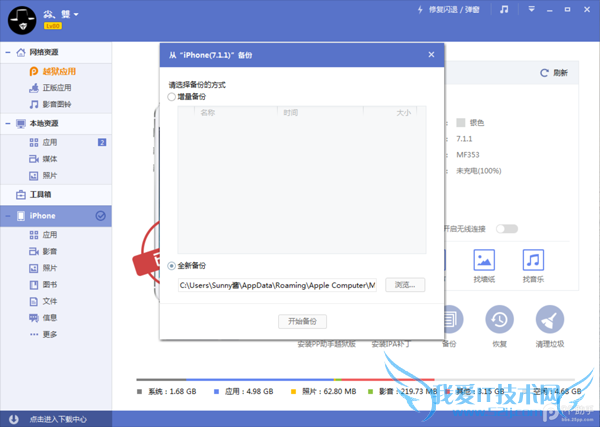Screen dimensions: 600x427
Task: Select local 应用 with badge 2
Action: [55, 142]
